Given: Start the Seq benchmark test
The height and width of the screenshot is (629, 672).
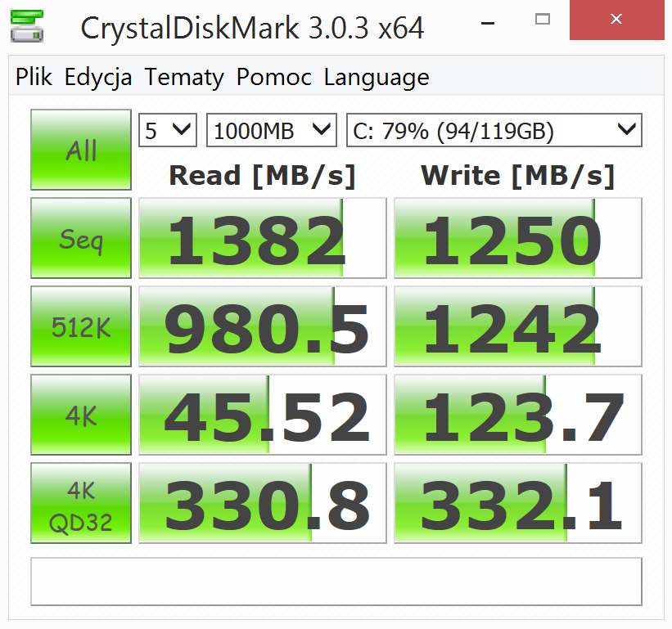Looking at the screenshot, I should pos(81,238).
